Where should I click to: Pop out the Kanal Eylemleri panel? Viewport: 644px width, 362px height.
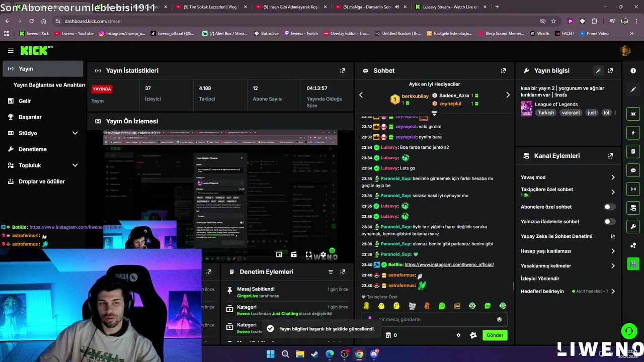click(610, 156)
